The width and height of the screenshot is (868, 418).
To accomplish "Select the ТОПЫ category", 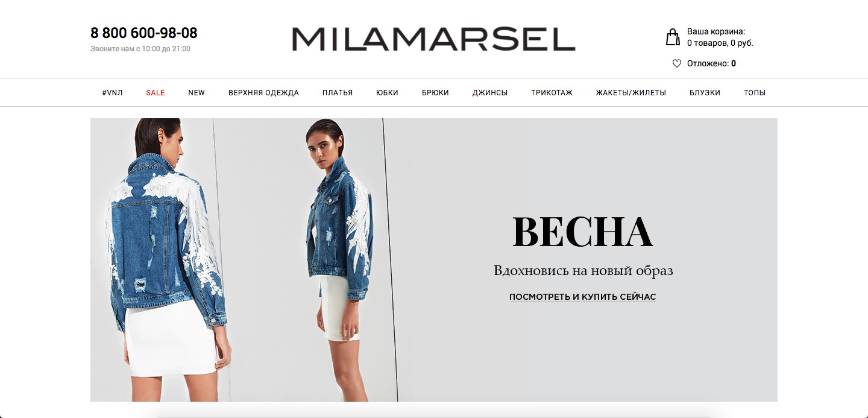I will pos(755,92).
